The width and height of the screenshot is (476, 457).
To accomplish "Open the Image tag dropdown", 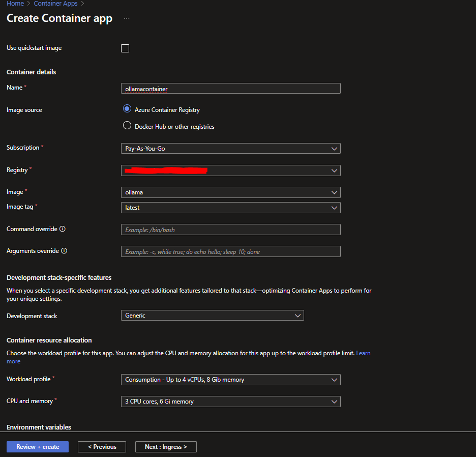I will click(x=230, y=208).
